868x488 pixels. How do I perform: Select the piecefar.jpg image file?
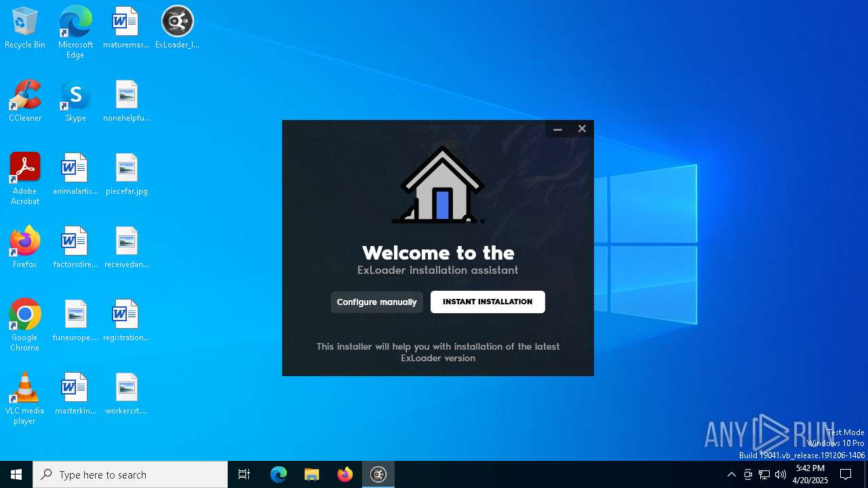pyautogui.click(x=126, y=175)
